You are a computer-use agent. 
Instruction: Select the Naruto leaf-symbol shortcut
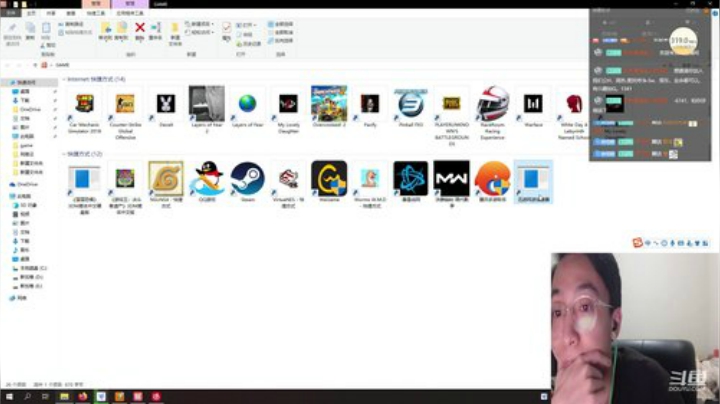point(166,185)
